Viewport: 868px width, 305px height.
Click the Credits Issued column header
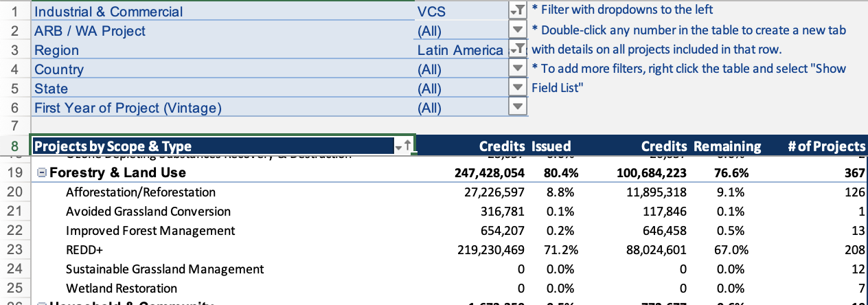(524, 146)
